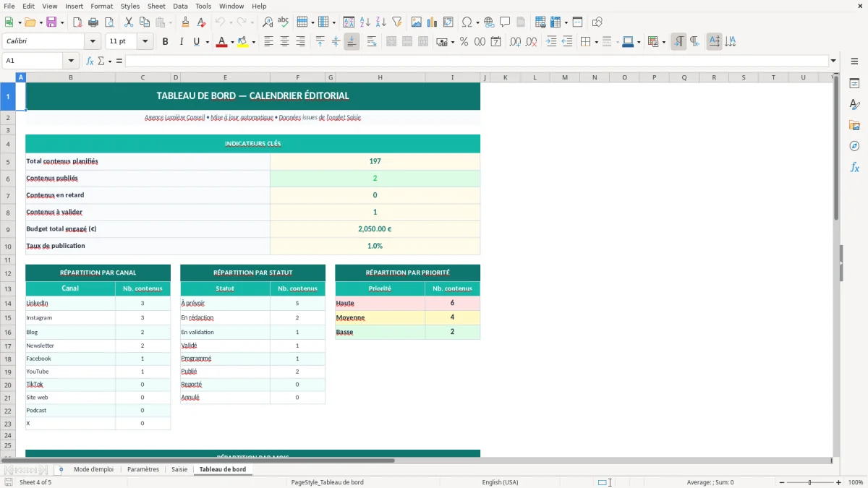Insert Comment icon
868x488 pixels.
[x=505, y=22]
